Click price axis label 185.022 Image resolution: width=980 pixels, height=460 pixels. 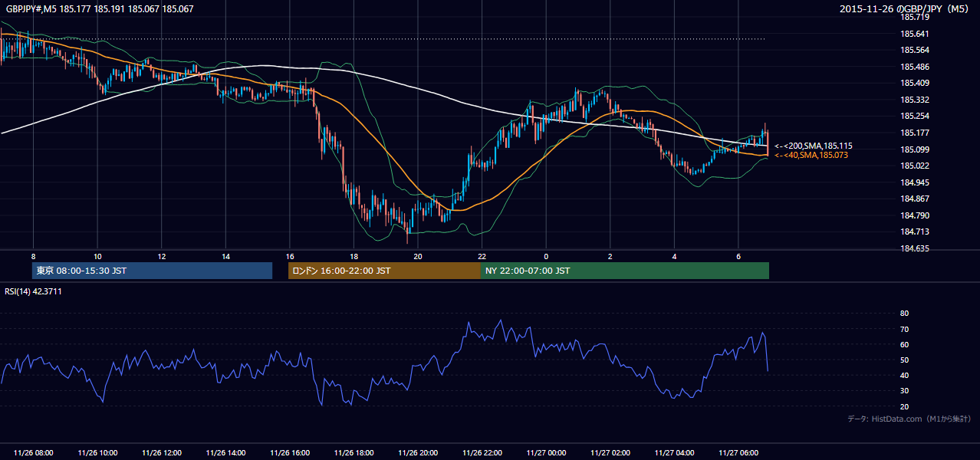click(x=915, y=166)
